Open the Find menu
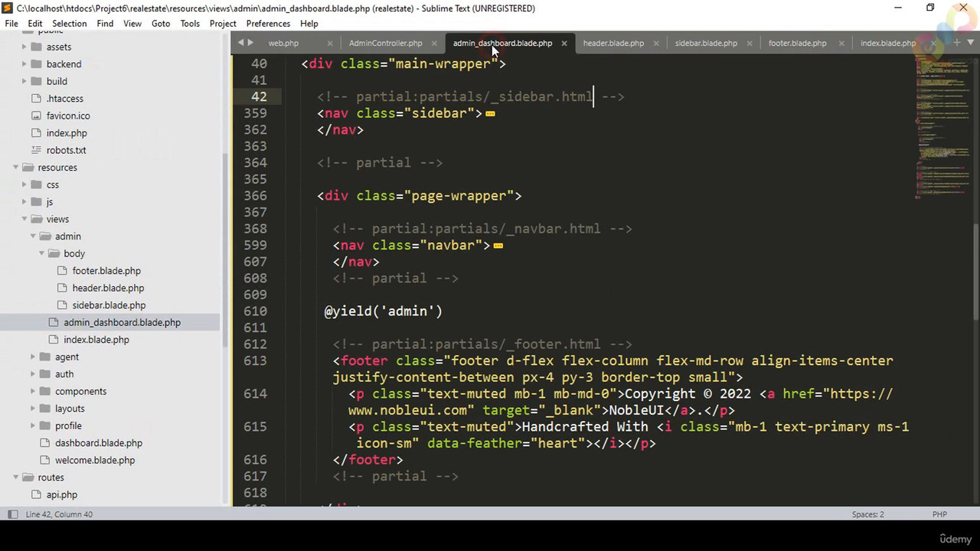Screen dimensions: 980x551 105,24
